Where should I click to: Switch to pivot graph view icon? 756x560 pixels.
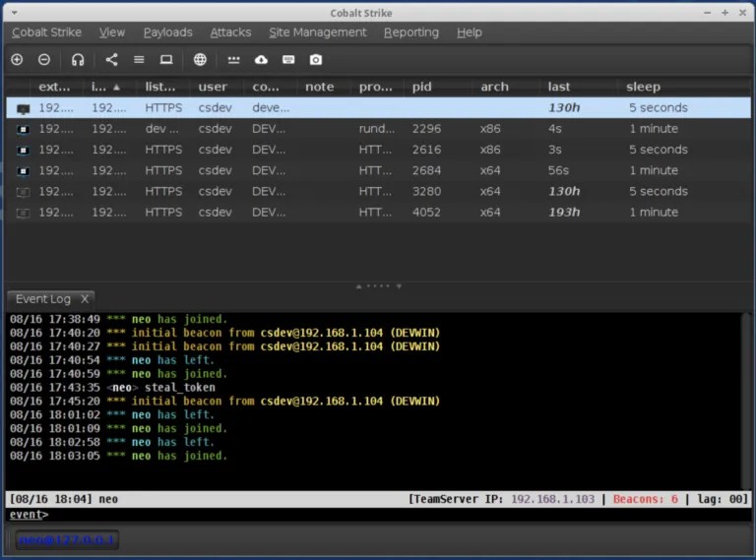pos(111,59)
